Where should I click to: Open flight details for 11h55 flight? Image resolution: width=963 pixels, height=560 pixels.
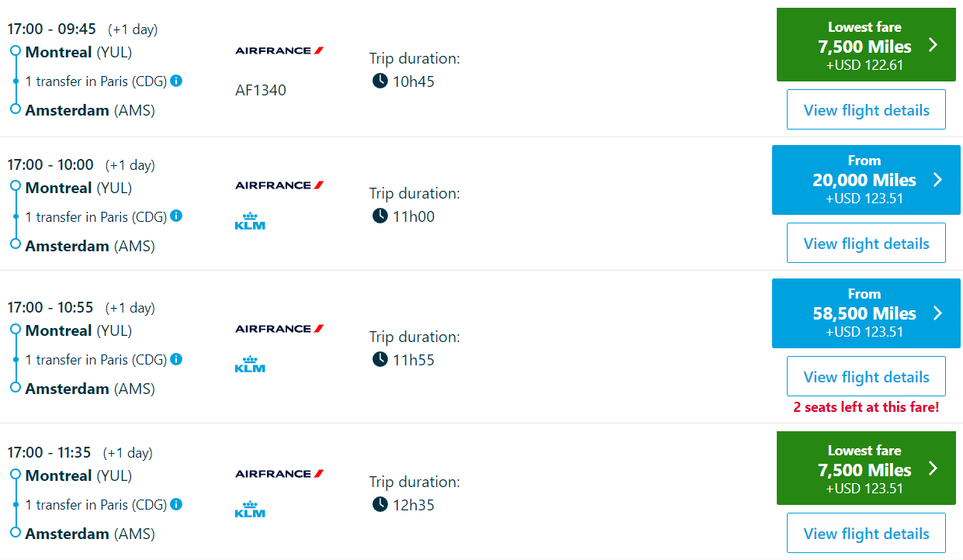coord(866,377)
